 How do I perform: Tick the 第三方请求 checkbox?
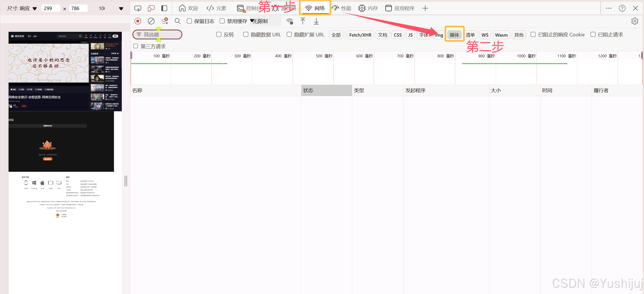pyautogui.click(x=136, y=46)
